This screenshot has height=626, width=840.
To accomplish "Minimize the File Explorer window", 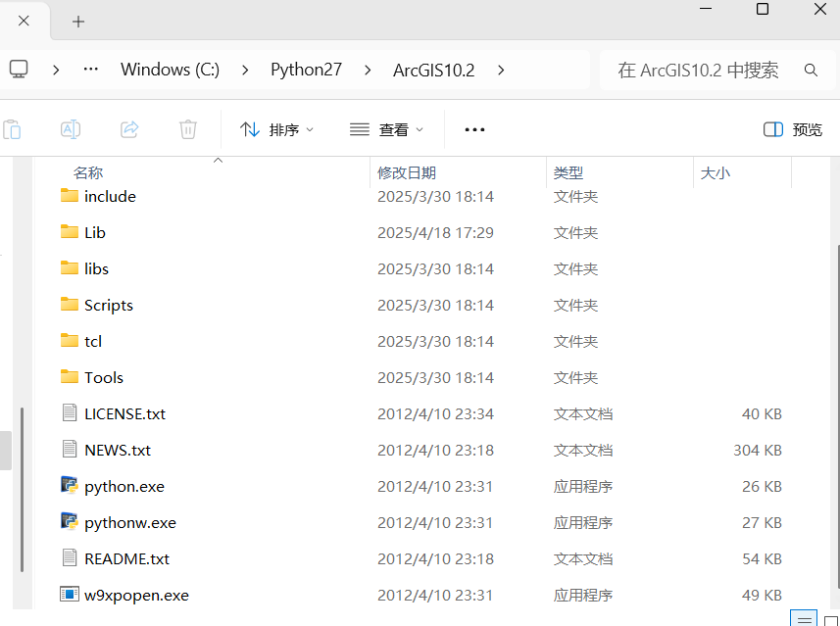I will 706,9.
